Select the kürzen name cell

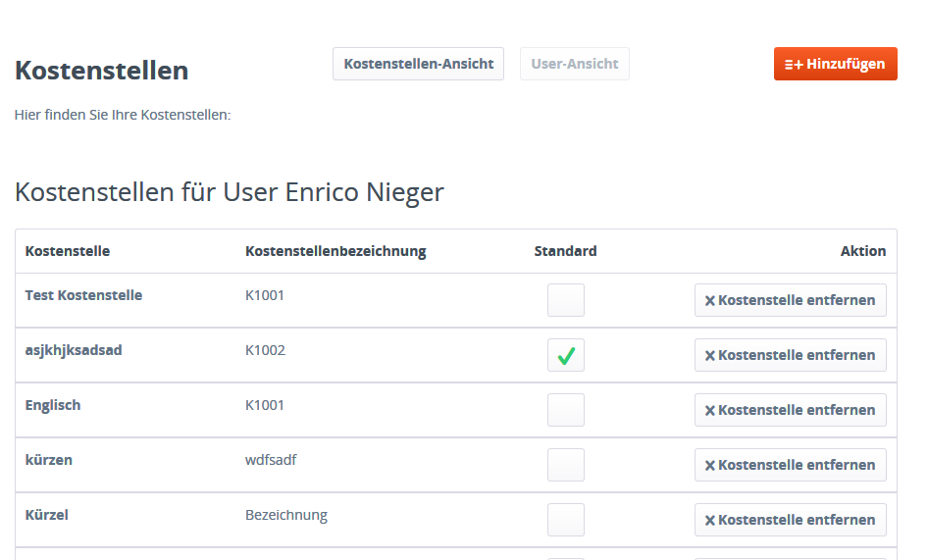[48, 460]
